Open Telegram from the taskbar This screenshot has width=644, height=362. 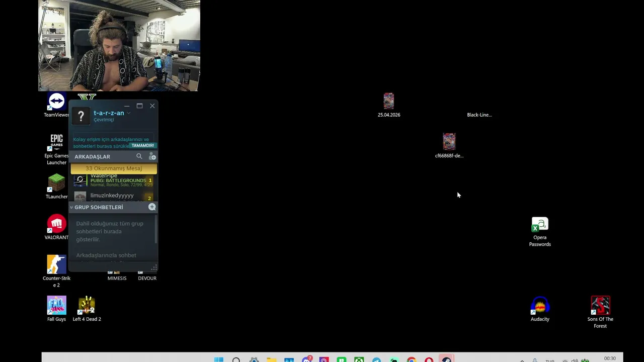click(x=377, y=360)
